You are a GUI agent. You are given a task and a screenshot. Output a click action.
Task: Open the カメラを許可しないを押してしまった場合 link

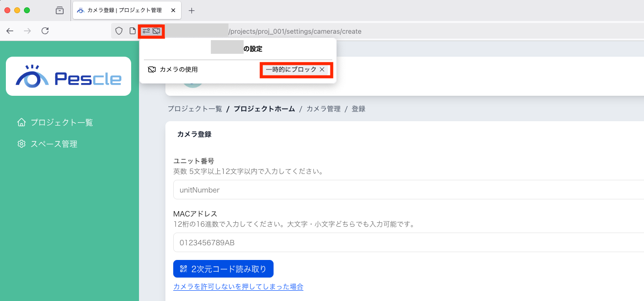(238, 287)
